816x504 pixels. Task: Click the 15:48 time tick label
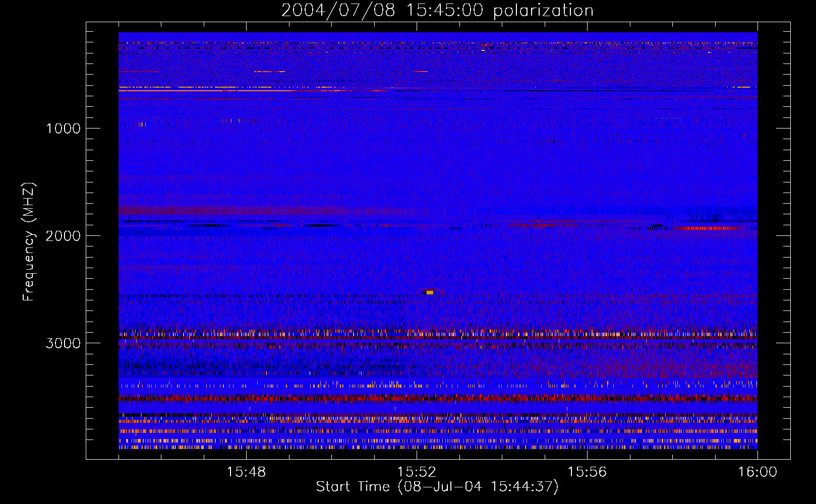(246, 472)
